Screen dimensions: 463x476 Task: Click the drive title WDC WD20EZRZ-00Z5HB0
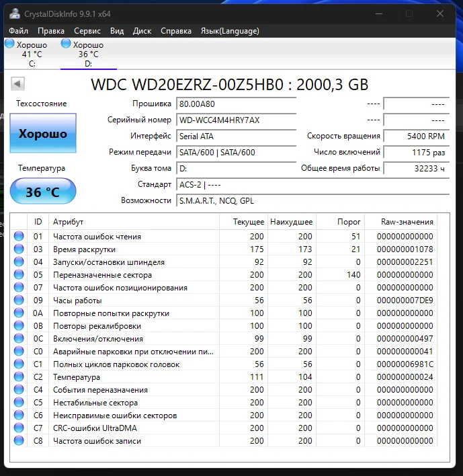coord(187,85)
